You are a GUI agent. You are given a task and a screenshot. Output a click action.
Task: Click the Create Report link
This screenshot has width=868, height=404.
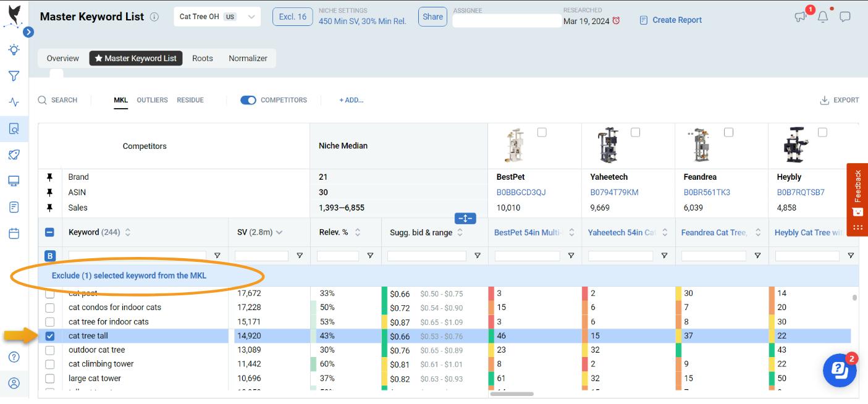point(671,20)
